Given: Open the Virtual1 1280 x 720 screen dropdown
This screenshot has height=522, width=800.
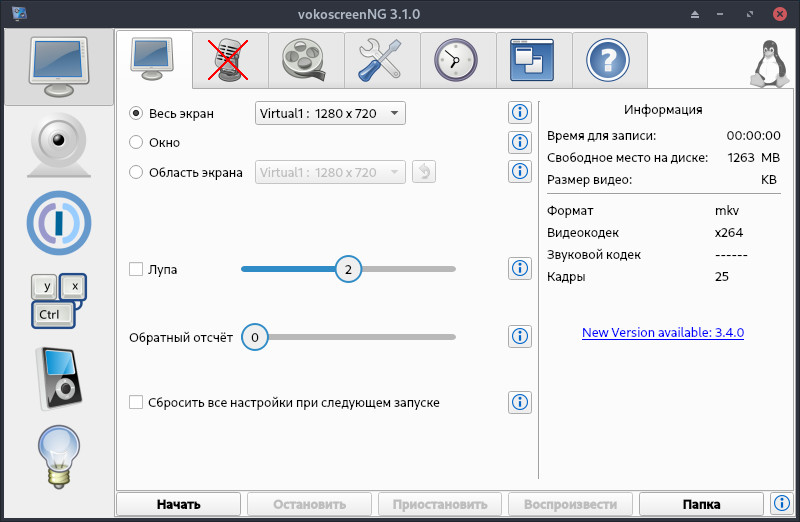Looking at the screenshot, I should pyautogui.click(x=330, y=113).
